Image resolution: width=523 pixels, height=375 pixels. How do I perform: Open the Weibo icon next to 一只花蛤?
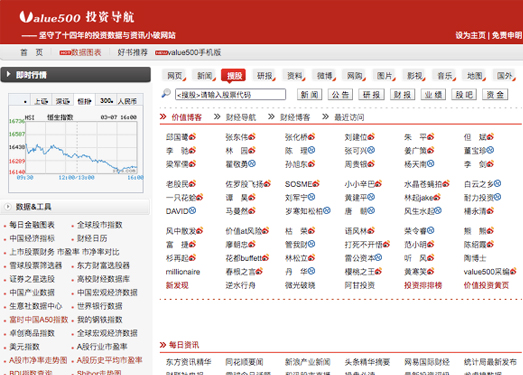tap(199, 198)
